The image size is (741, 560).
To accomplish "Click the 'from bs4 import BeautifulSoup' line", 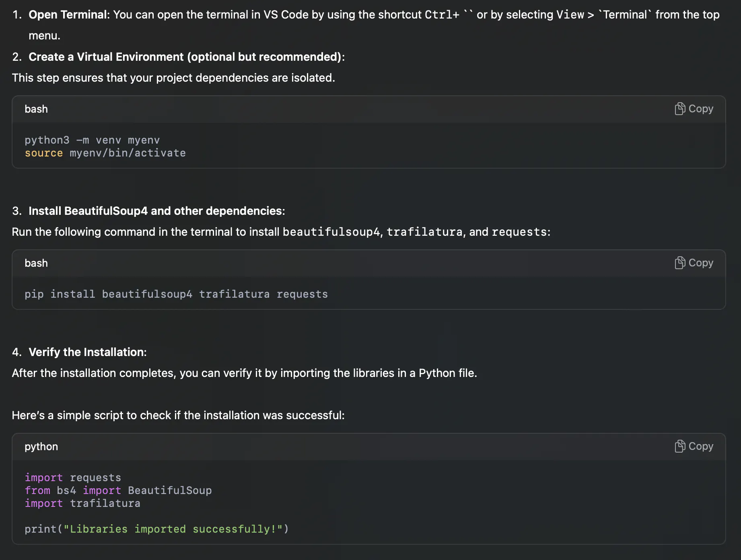I will click(x=118, y=490).
